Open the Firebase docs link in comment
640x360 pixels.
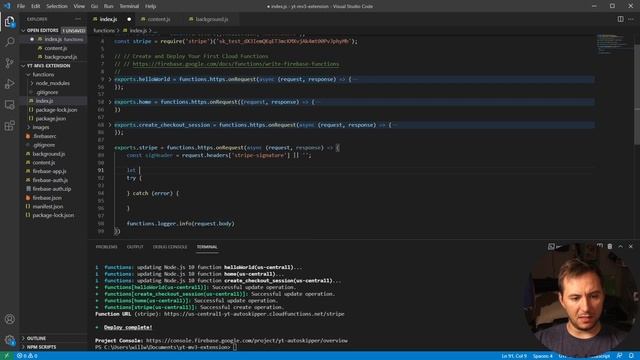(236, 64)
